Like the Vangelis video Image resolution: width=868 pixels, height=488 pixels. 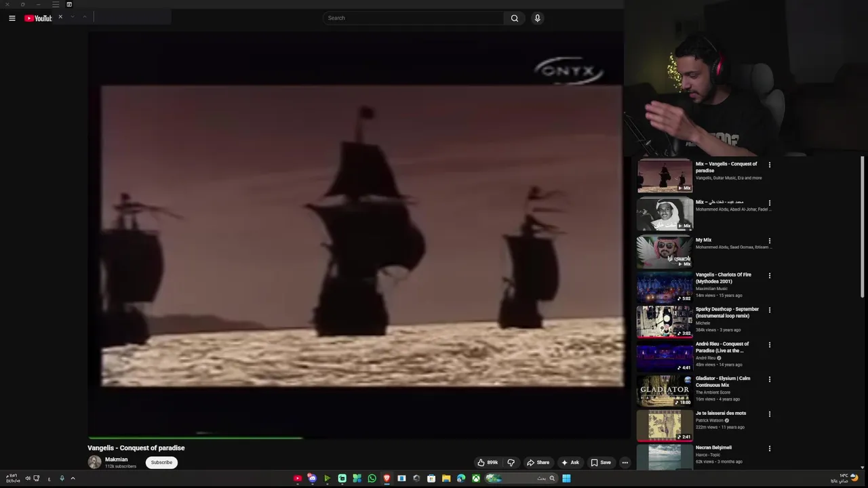(x=488, y=462)
